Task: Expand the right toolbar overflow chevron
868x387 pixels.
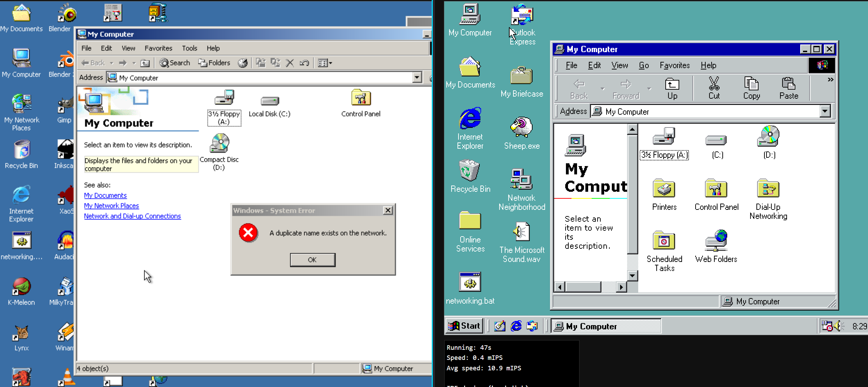Action: pyautogui.click(x=830, y=80)
